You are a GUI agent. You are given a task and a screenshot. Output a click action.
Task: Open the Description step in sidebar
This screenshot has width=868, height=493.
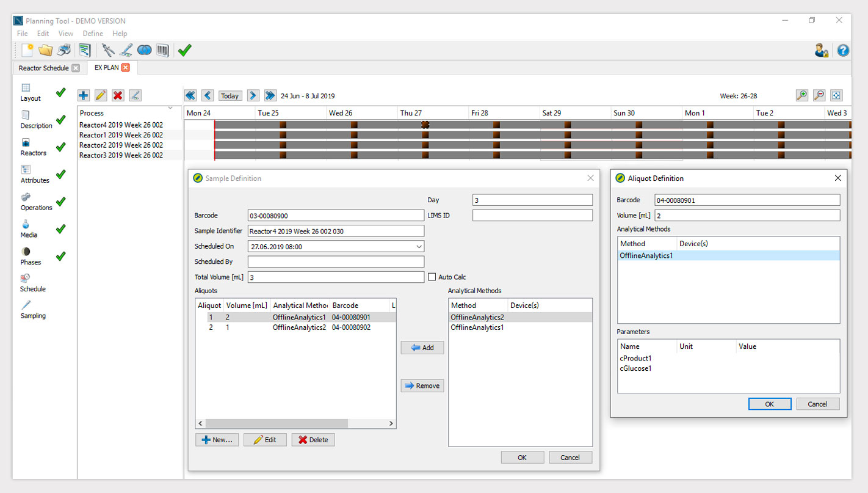pyautogui.click(x=36, y=120)
